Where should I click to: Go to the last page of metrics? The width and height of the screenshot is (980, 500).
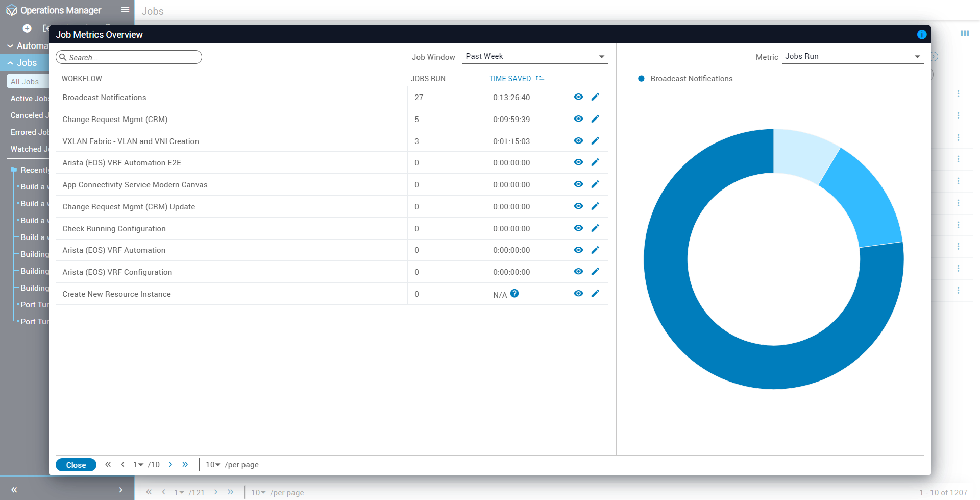[x=185, y=464]
